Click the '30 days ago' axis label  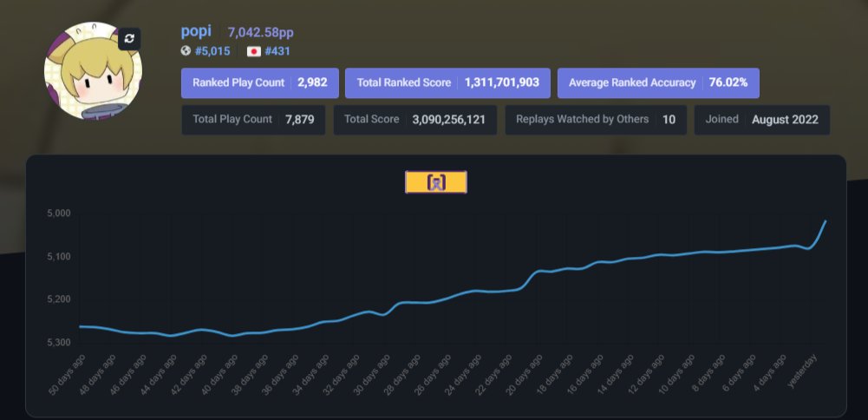(371, 375)
